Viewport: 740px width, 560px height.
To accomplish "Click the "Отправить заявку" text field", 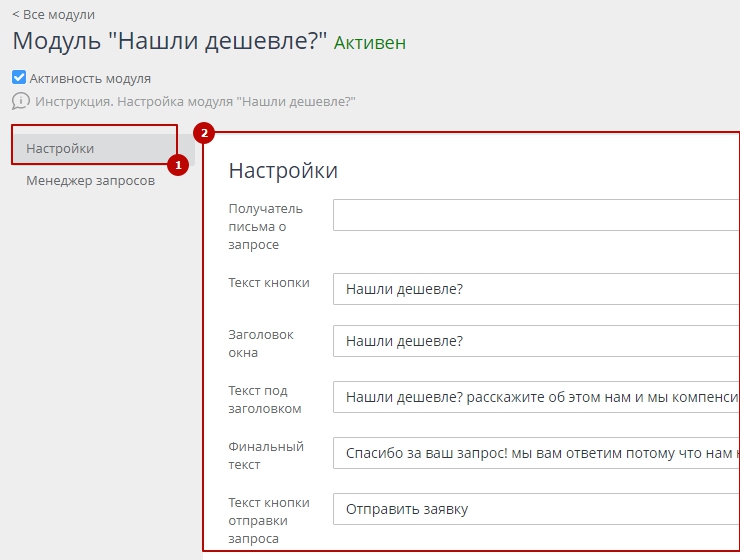I will coord(536,509).
